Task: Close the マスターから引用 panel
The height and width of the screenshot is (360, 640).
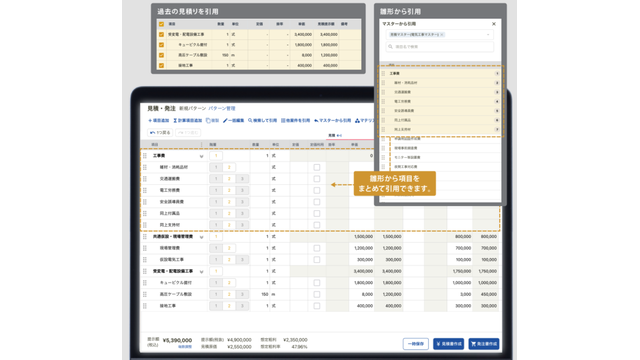Action: coord(494,24)
